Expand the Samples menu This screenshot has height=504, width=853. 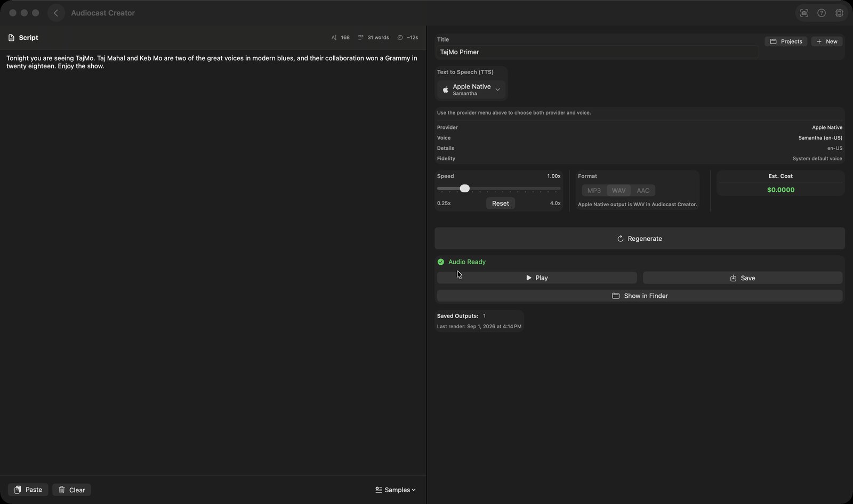(x=396, y=490)
